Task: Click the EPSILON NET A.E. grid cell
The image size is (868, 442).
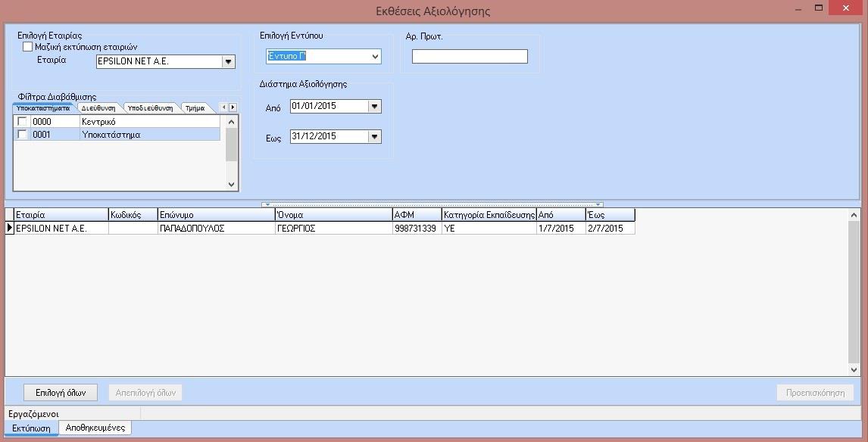Action: [x=61, y=228]
